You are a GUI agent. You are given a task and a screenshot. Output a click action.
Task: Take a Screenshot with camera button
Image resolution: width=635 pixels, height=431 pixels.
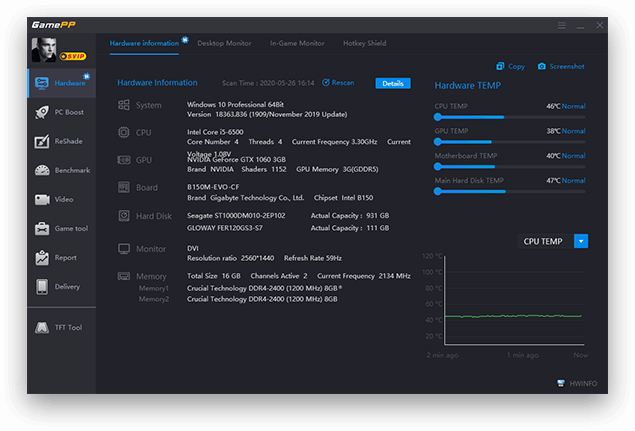click(561, 66)
